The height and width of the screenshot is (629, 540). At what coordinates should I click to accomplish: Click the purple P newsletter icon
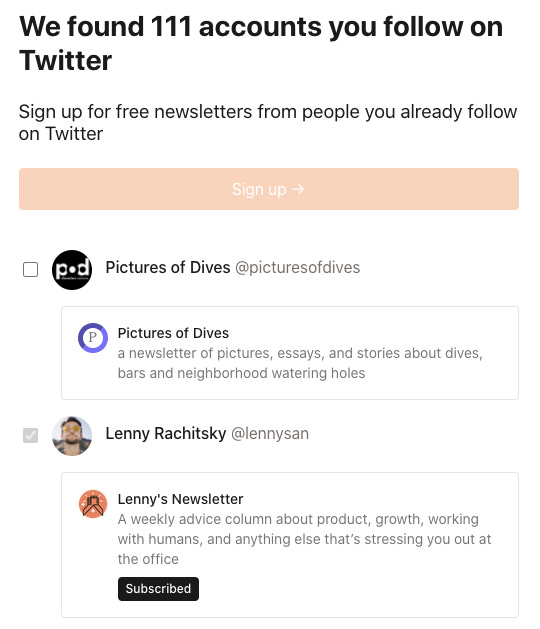[93, 338]
